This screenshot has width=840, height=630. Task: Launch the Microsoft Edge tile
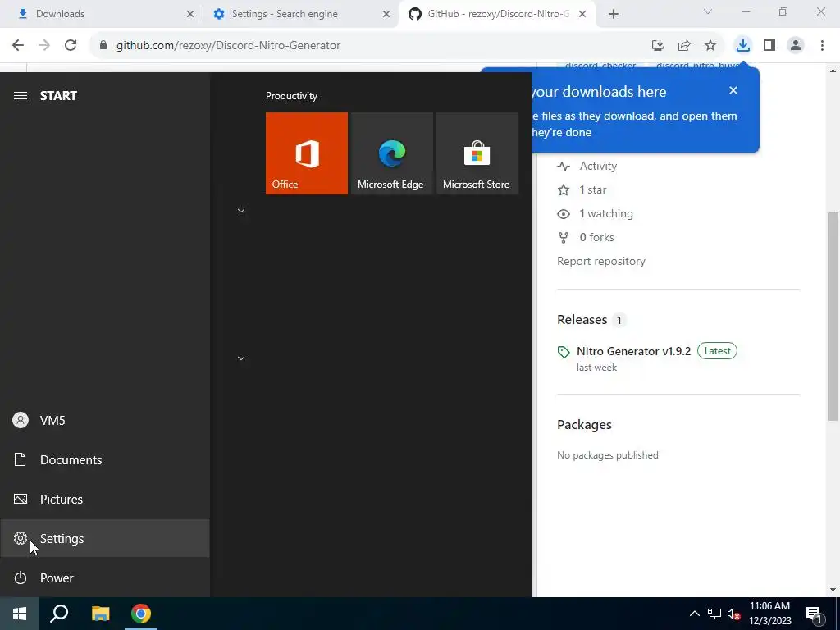[391, 153]
